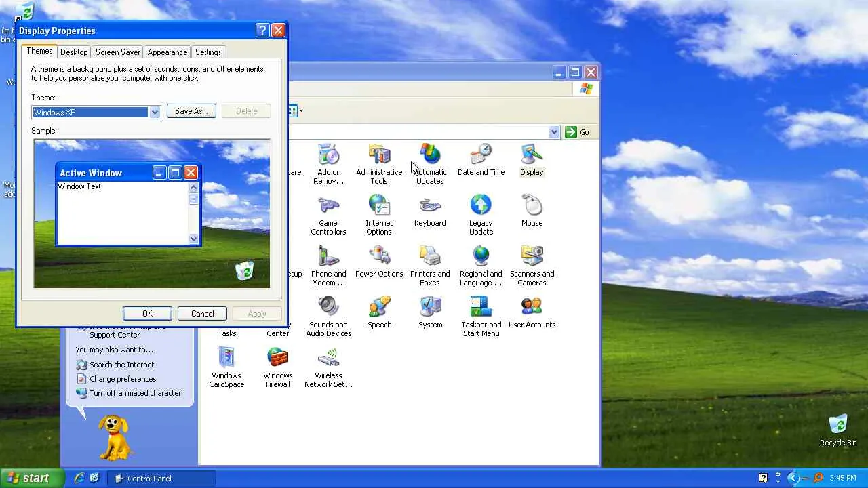Select the Display icon in Control Panel

click(532, 160)
